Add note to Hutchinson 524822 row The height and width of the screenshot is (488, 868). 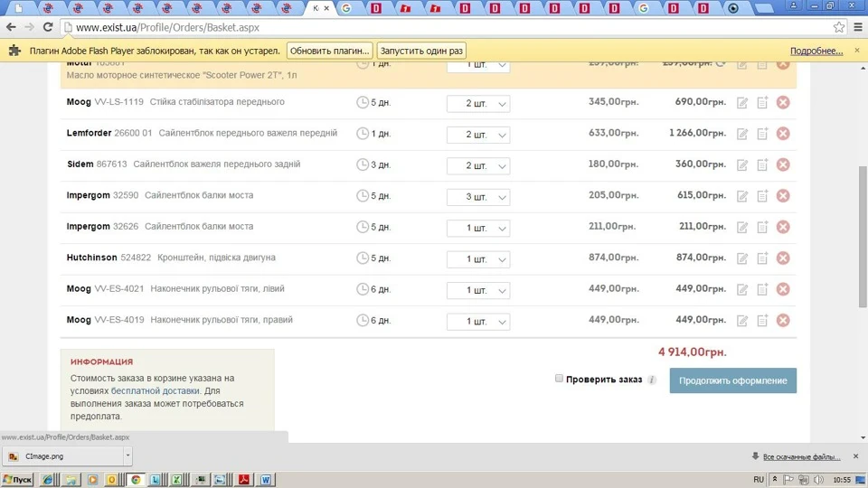click(762, 258)
